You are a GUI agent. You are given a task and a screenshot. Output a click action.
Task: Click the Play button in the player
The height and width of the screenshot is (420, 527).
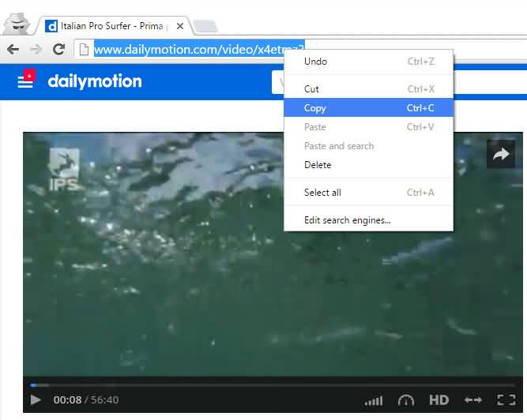[x=36, y=399]
